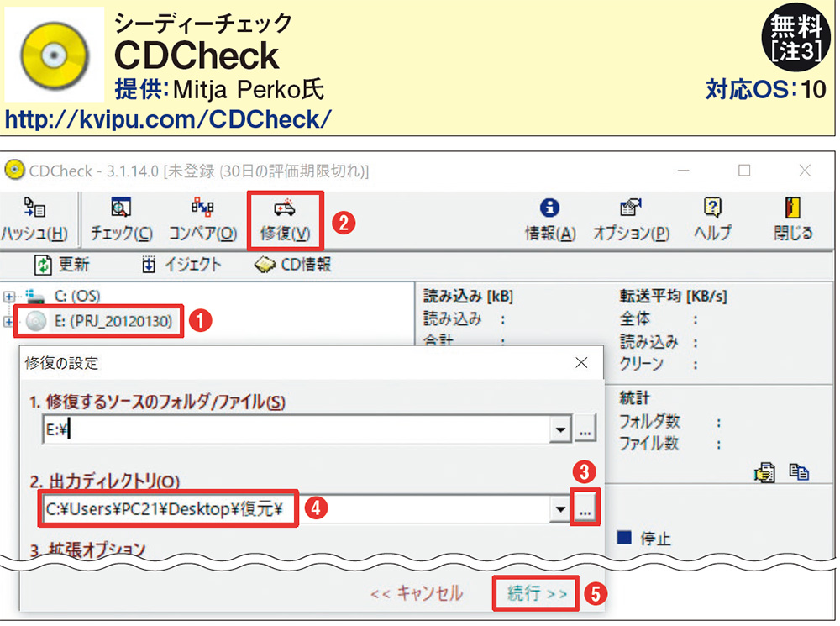Open the output directory dropdown arrow
This screenshot has width=840, height=626.
(x=559, y=508)
